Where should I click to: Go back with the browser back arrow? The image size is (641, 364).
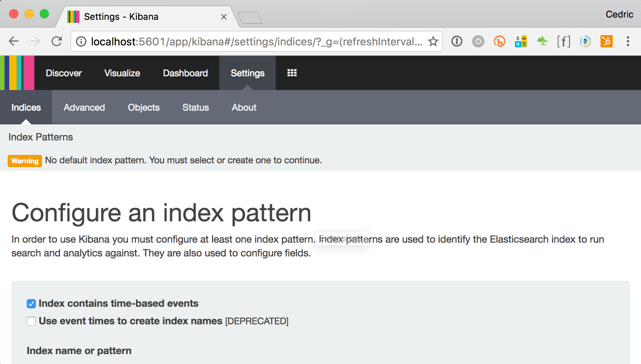click(14, 41)
